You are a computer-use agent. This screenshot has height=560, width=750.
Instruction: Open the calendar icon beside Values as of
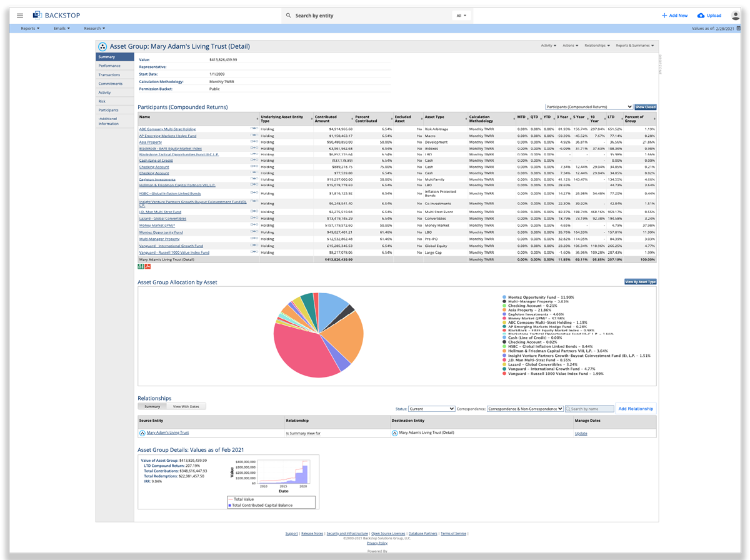(739, 28)
